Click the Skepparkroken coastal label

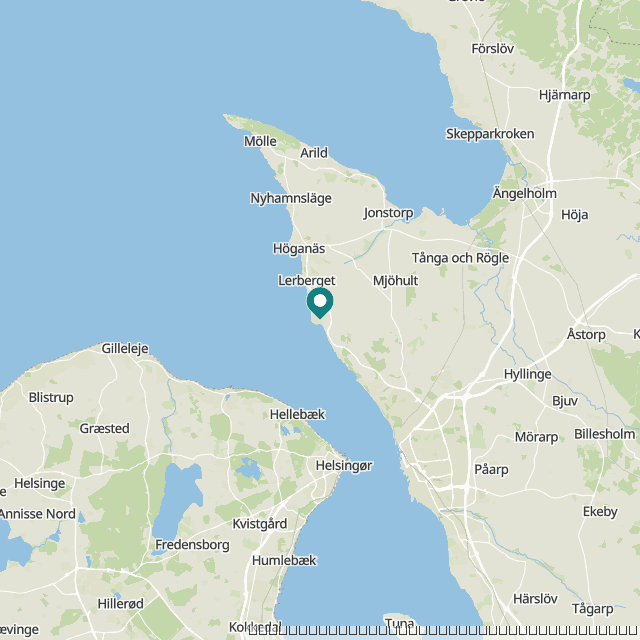point(490,134)
